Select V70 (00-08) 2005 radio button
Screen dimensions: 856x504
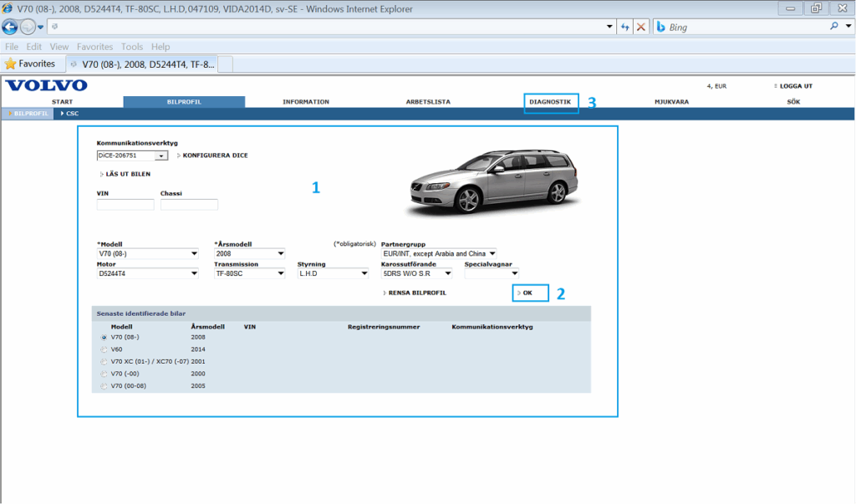[104, 386]
